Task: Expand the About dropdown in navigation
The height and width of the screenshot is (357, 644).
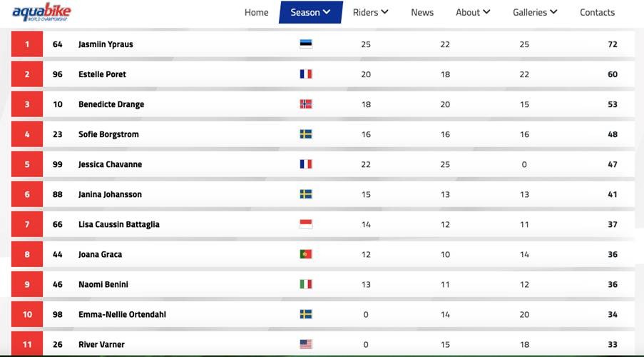Action: pyautogui.click(x=473, y=12)
